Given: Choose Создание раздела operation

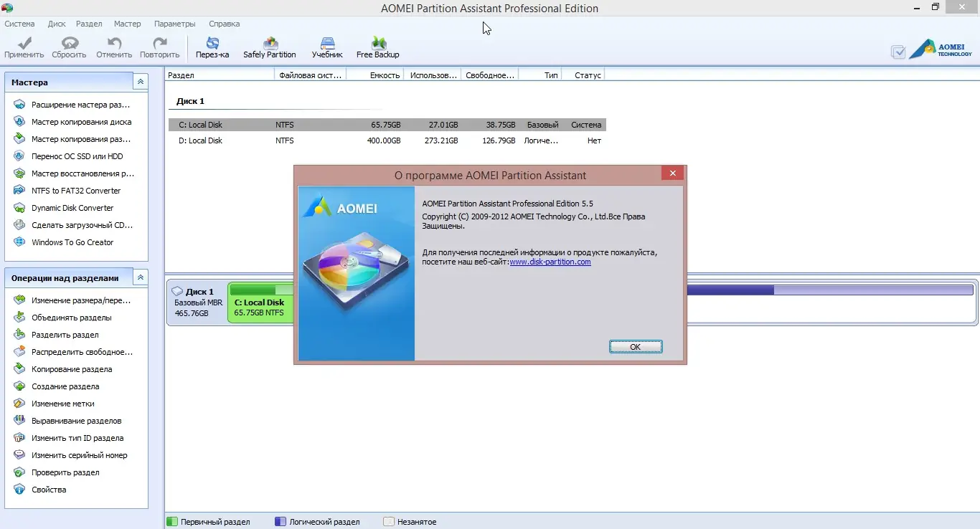Looking at the screenshot, I should coord(56,386).
